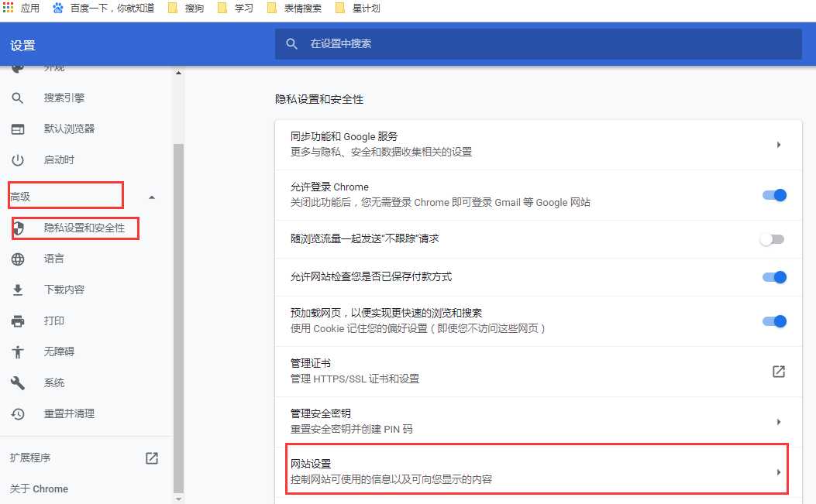Enable the 不跟踪 request toggle
This screenshot has height=504, width=816.
(773, 238)
